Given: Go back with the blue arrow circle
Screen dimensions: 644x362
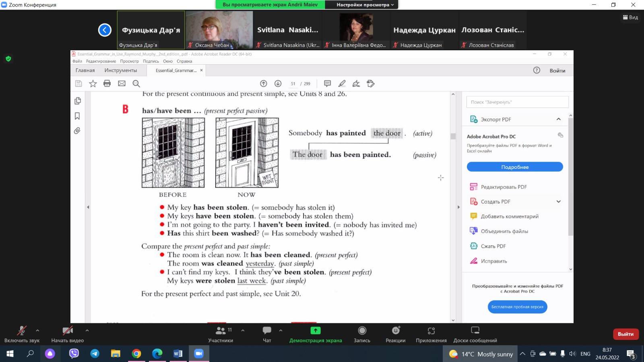Looking at the screenshot, I should click(x=105, y=30).
